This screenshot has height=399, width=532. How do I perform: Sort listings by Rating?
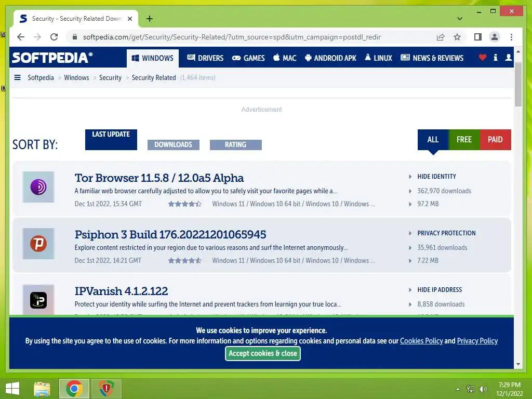(x=236, y=145)
